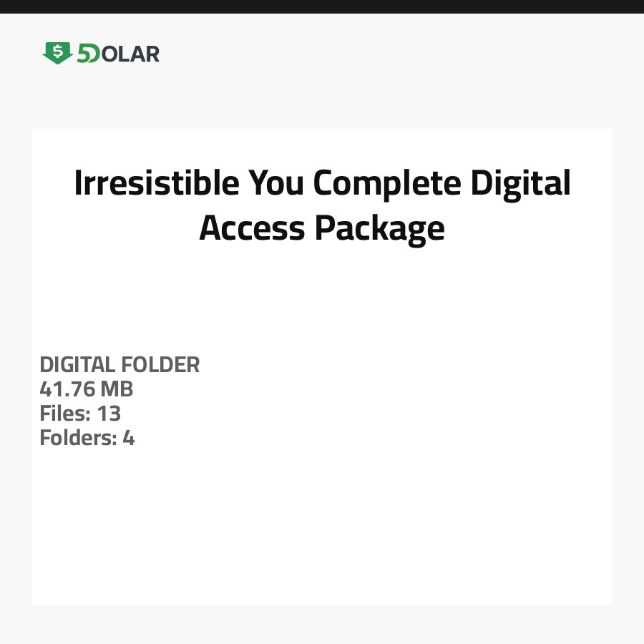Image resolution: width=644 pixels, height=644 pixels.
Task: Click the "Folders: 4" count line
Action: click(x=87, y=438)
